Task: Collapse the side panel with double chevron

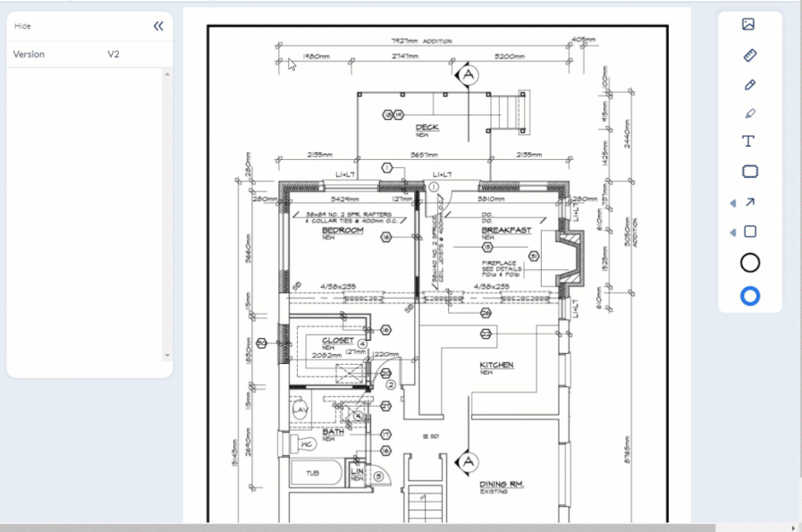Action: [x=158, y=26]
